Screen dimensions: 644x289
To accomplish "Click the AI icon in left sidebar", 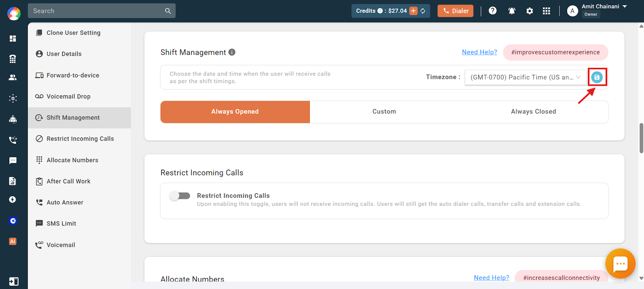I will click(x=13, y=241).
